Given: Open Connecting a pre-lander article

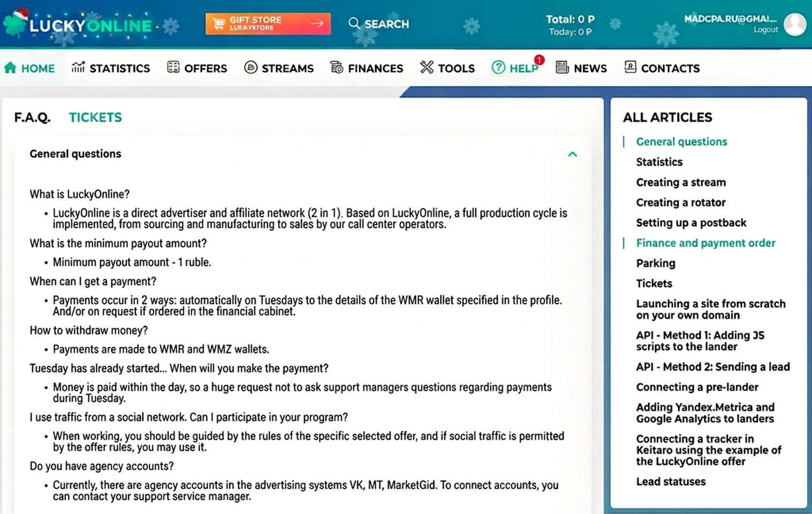Looking at the screenshot, I should 697,387.
